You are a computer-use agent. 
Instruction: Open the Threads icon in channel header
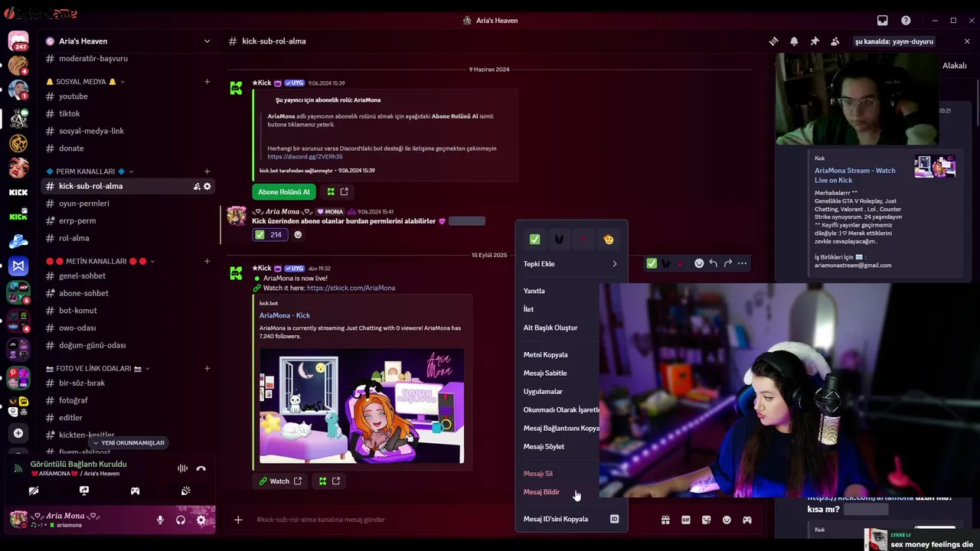773,41
